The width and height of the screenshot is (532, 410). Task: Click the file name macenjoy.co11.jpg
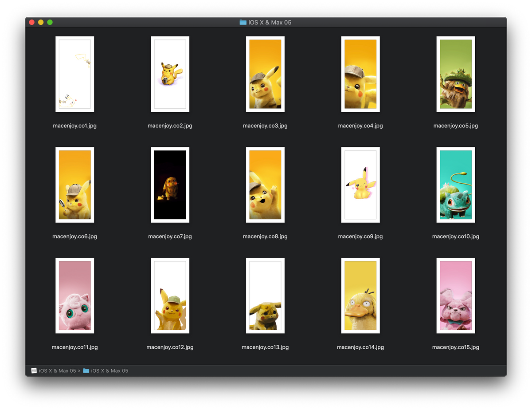[x=74, y=347]
